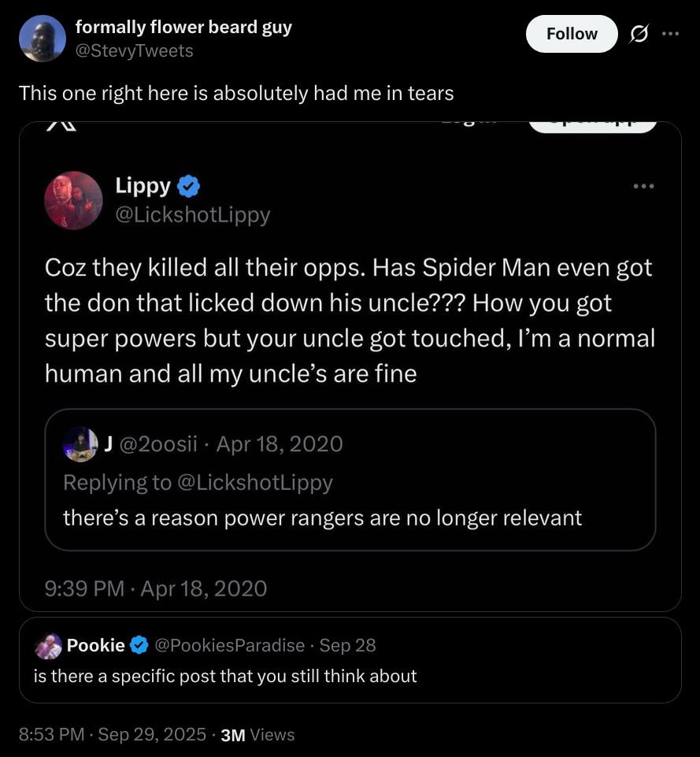Click the @StevyTweets handle
The width and height of the screenshot is (700, 757).
(x=134, y=50)
